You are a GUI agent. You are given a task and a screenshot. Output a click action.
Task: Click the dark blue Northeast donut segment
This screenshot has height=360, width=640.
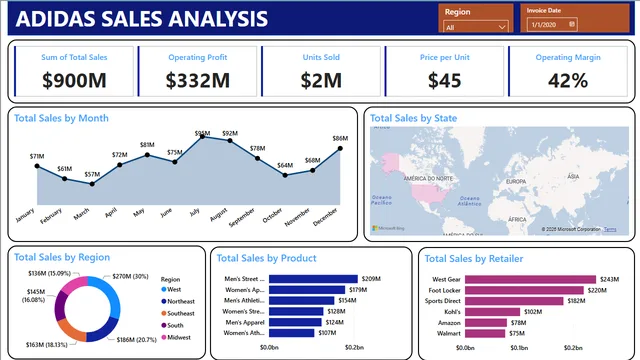click(x=104, y=331)
